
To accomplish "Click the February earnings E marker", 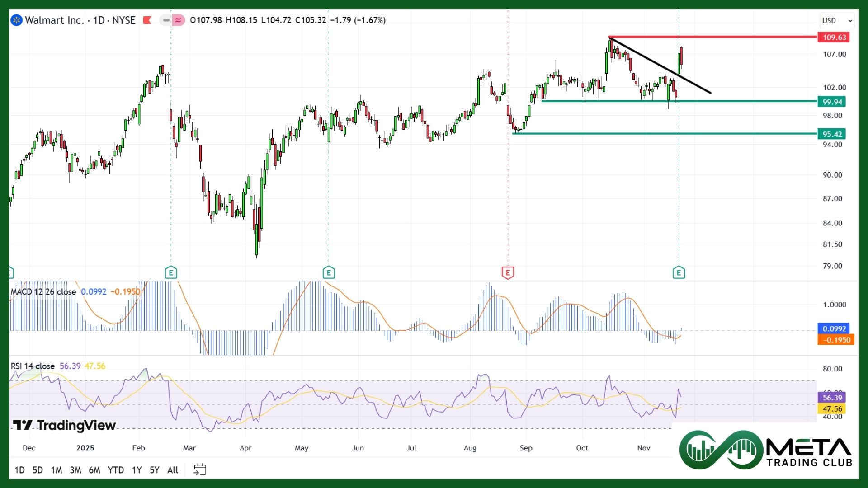I will click(x=170, y=272).
